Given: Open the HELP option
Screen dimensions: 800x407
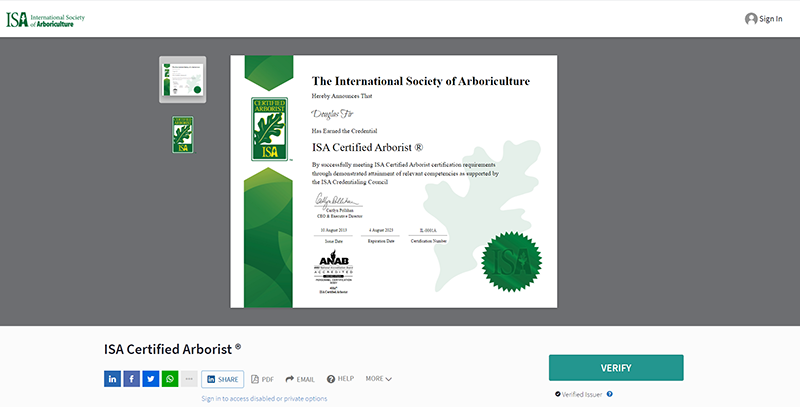Looking at the screenshot, I should pyautogui.click(x=340, y=379).
